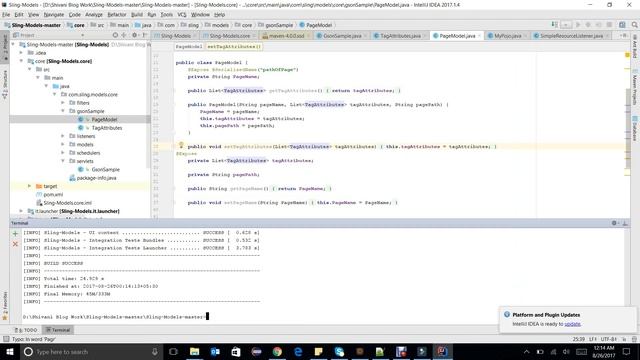640x360 pixels.
Task: Click the Windows Start button
Action: [x=10, y=351]
